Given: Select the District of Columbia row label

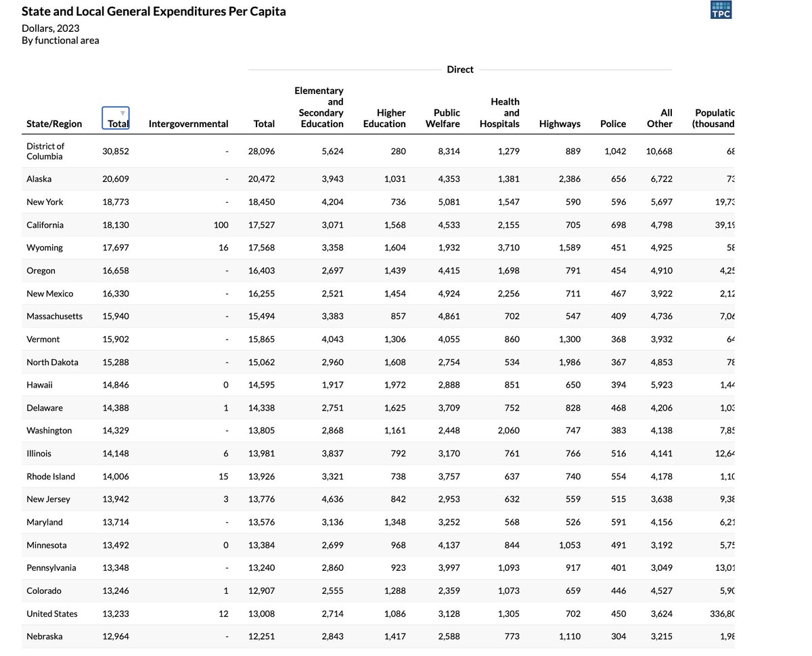Looking at the screenshot, I should [45, 151].
